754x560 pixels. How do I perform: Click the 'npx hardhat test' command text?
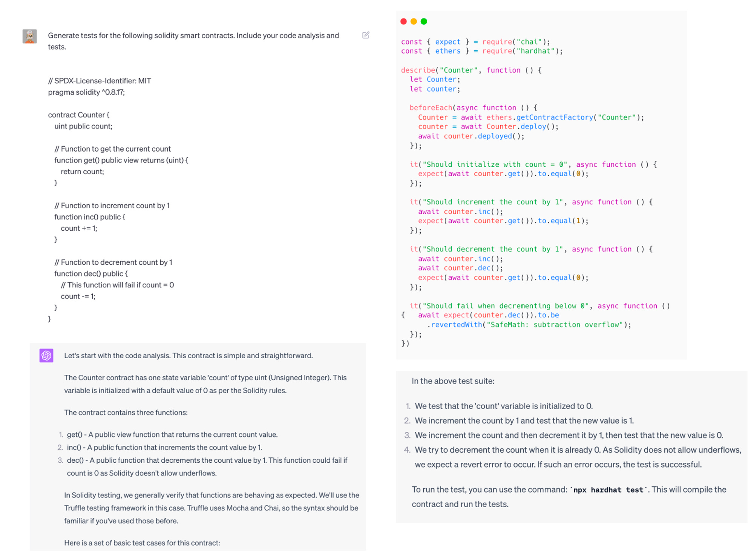tap(608, 490)
